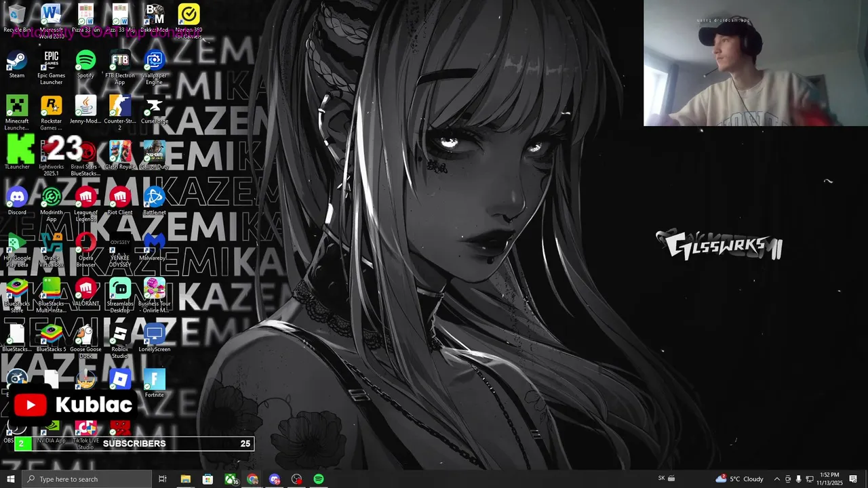The image size is (868, 488).
Task: Open Spotify from the taskbar
Action: pyautogui.click(x=319, y=479)
